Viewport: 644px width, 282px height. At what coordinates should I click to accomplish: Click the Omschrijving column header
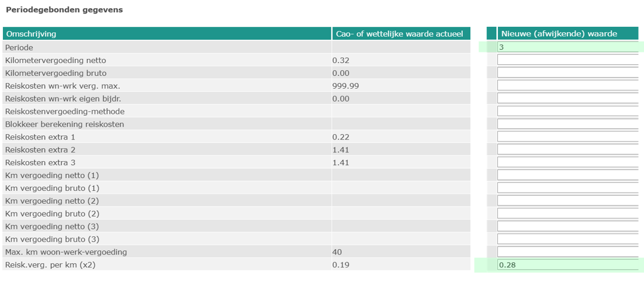point(167,34)
